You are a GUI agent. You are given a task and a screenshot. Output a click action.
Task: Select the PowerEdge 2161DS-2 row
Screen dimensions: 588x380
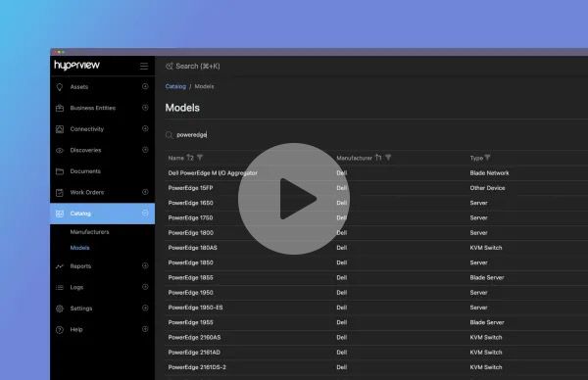click(x=376, y=367)
